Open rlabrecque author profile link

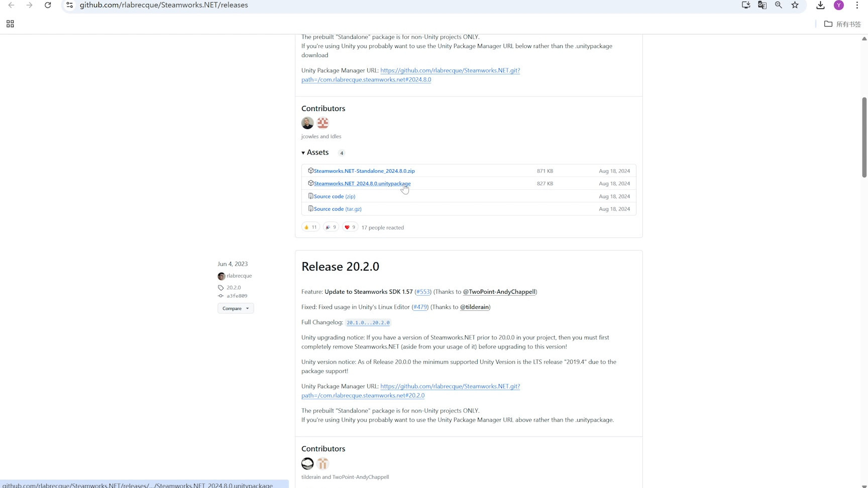point(239,276)
